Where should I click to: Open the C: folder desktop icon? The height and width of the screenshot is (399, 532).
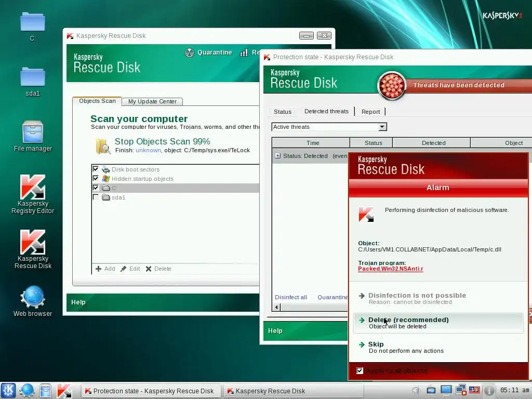tap(33, 26)
